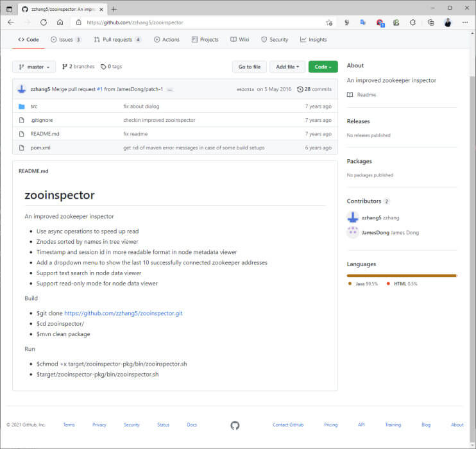
Task: Open the browser profile avatar
Action: click(448, 22)
